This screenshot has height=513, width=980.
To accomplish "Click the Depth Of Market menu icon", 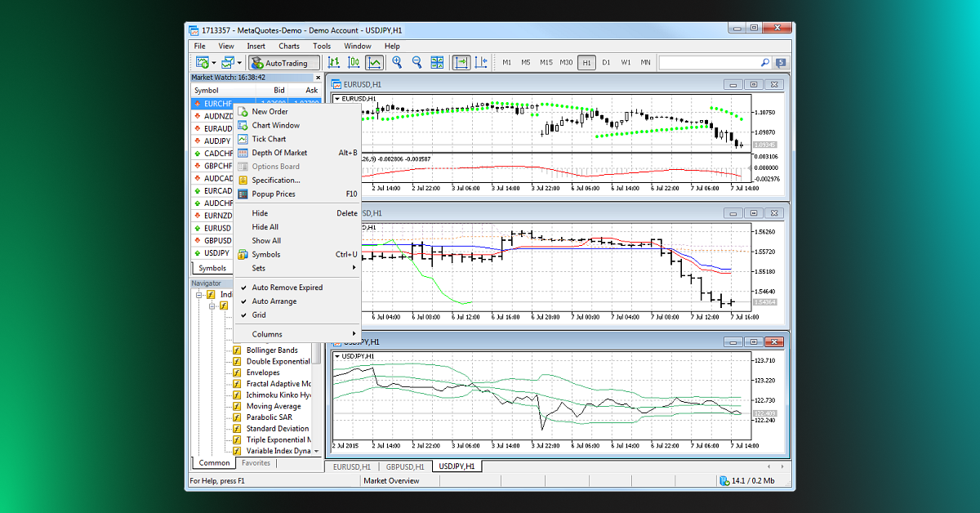I will [243, 153].
